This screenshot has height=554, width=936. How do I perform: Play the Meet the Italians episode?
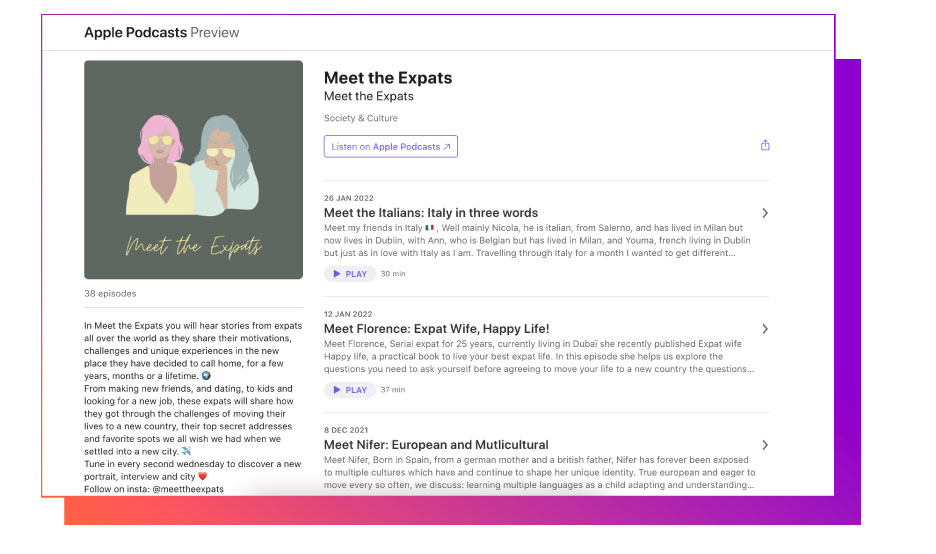pyautogui.click(x=350, y=274)
